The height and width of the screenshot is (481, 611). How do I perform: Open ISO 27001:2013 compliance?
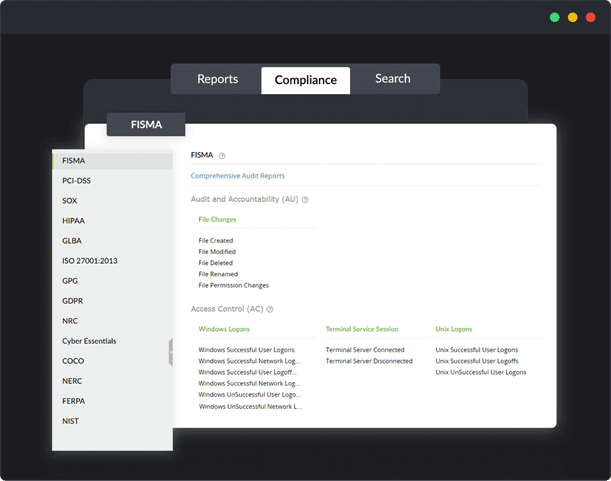tap(113, 261)
